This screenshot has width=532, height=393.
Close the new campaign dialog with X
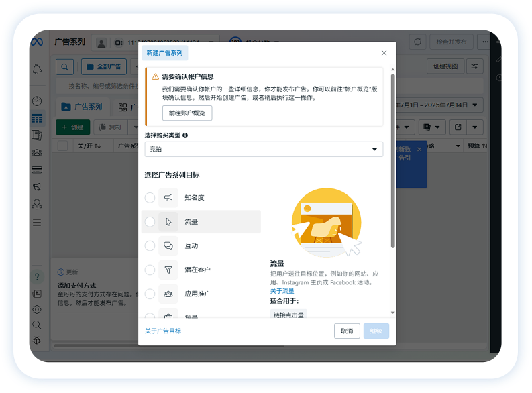(384, 53)
